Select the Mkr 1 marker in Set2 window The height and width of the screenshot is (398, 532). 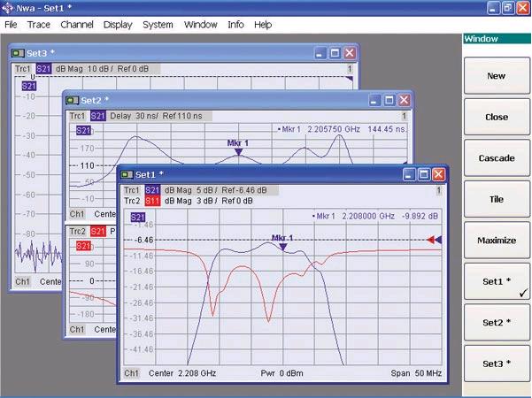tap(237, 152)
